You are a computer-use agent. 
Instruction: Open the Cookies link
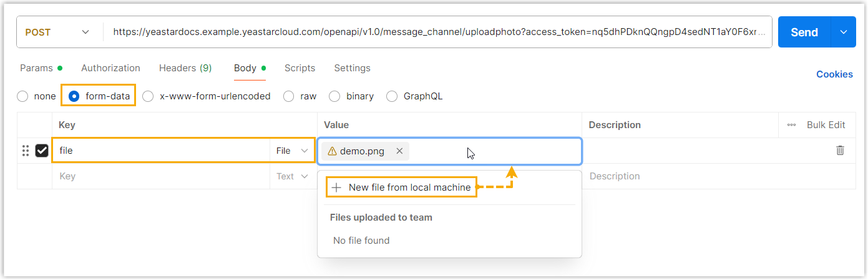pyautogui.click(x=834, y=74)
